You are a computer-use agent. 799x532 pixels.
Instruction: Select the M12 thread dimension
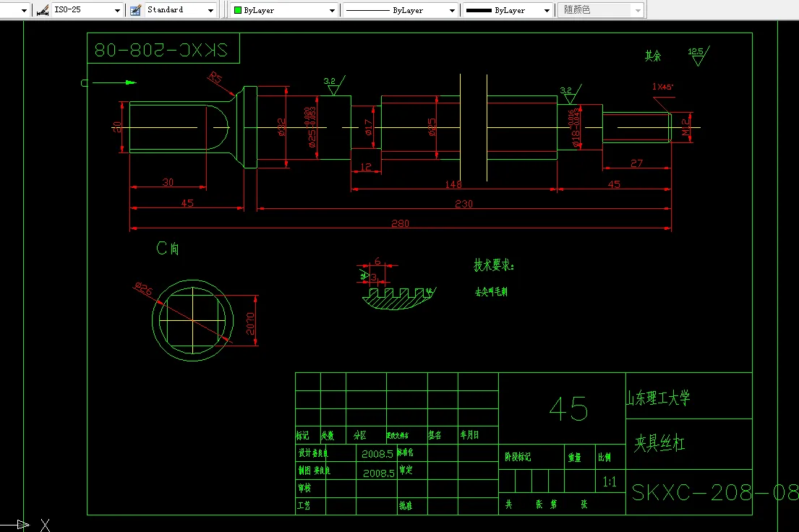click(686, 127)
